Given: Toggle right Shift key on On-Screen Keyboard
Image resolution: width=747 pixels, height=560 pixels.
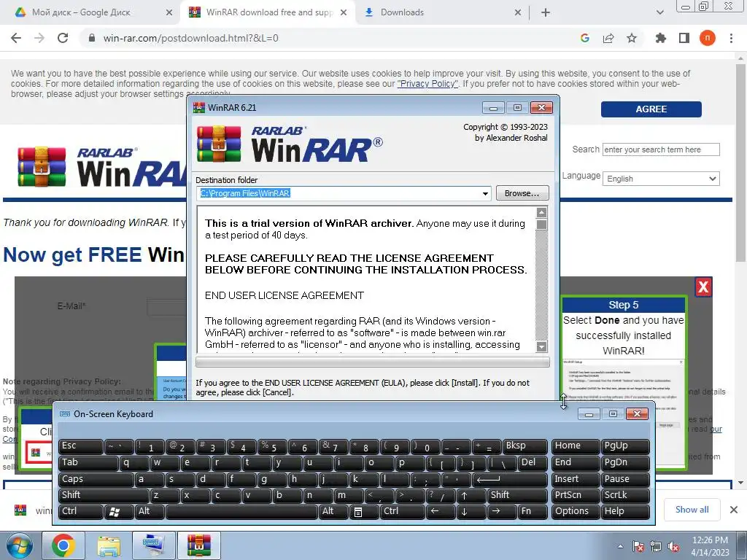Looking at the screenshot, I should coord(517,495).
